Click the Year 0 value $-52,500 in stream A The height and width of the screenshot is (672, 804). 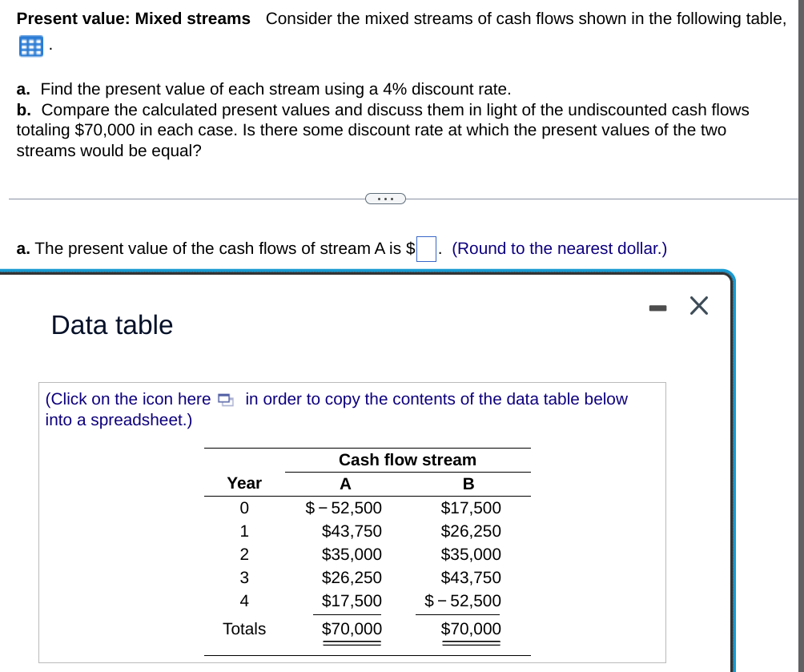click(x=345, y=508)
